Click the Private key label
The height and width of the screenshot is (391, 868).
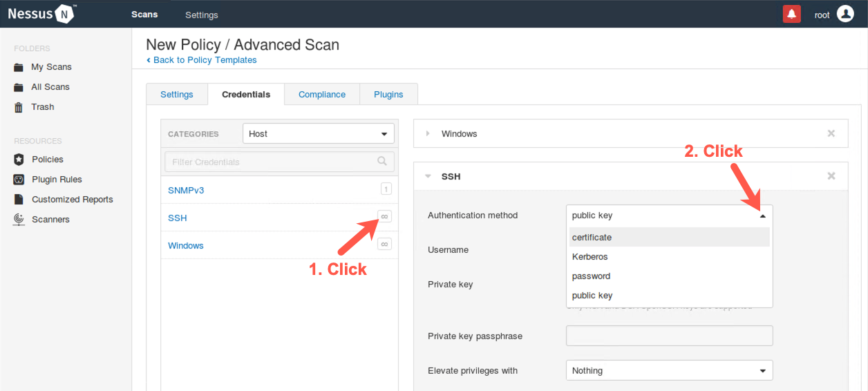451,284
